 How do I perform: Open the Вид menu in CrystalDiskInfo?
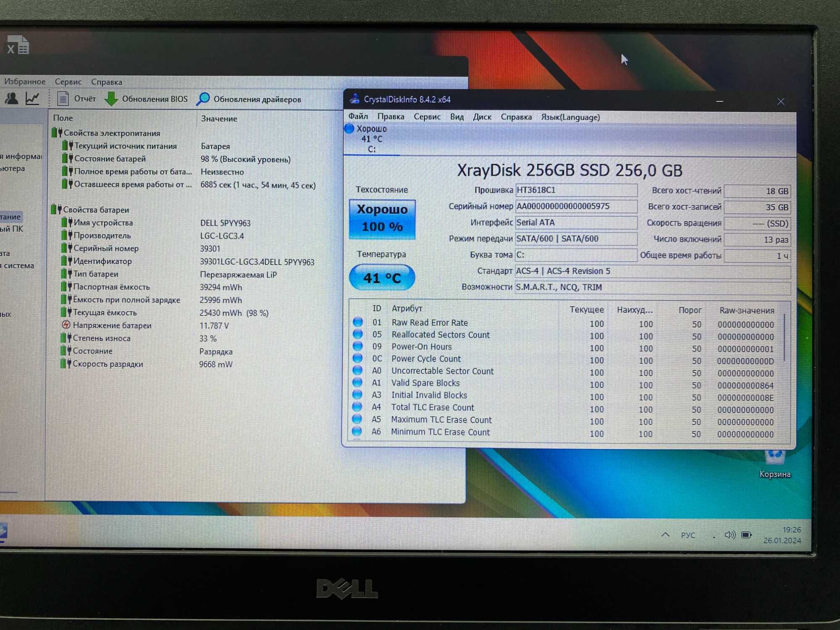click(x=457, y=117)
